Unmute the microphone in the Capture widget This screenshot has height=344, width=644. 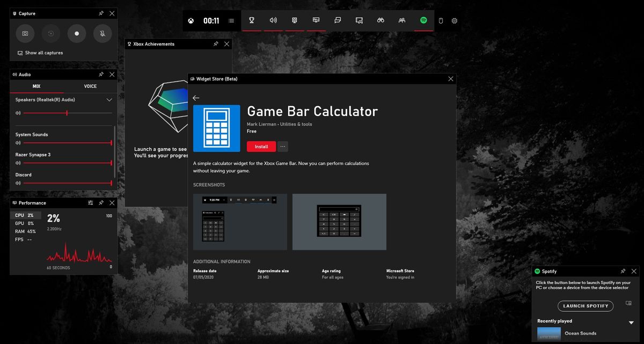point(103,33)
